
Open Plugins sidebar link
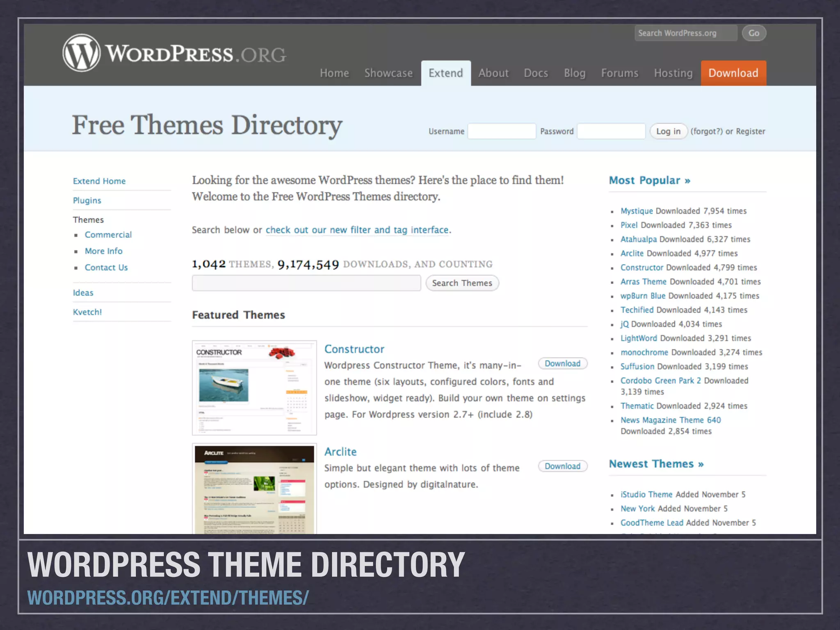coord(87,200)
